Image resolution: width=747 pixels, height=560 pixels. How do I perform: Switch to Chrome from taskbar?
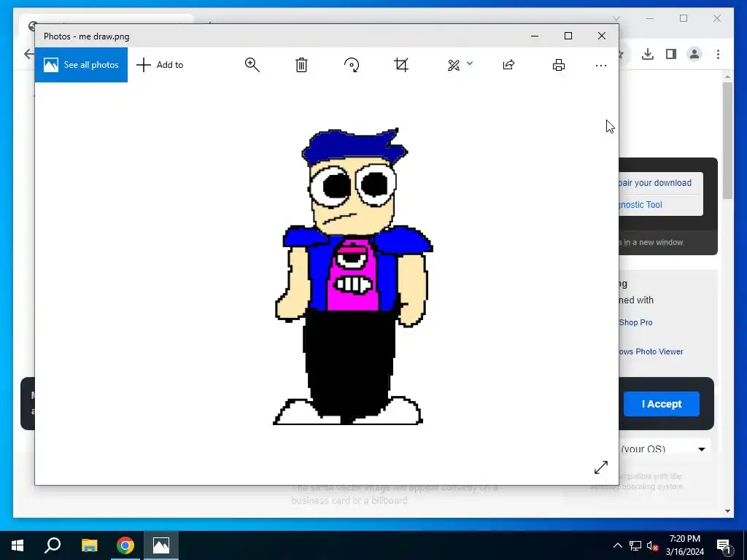pos(125,545)
